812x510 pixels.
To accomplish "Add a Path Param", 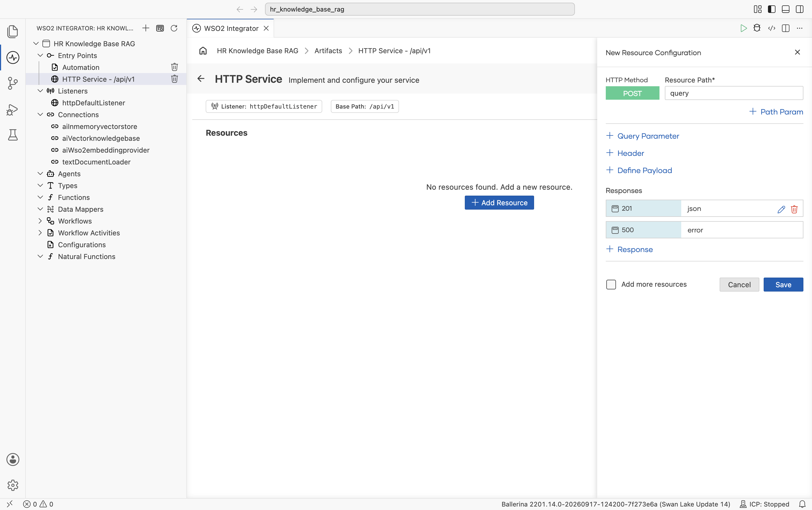I will [x=776, y=112].
